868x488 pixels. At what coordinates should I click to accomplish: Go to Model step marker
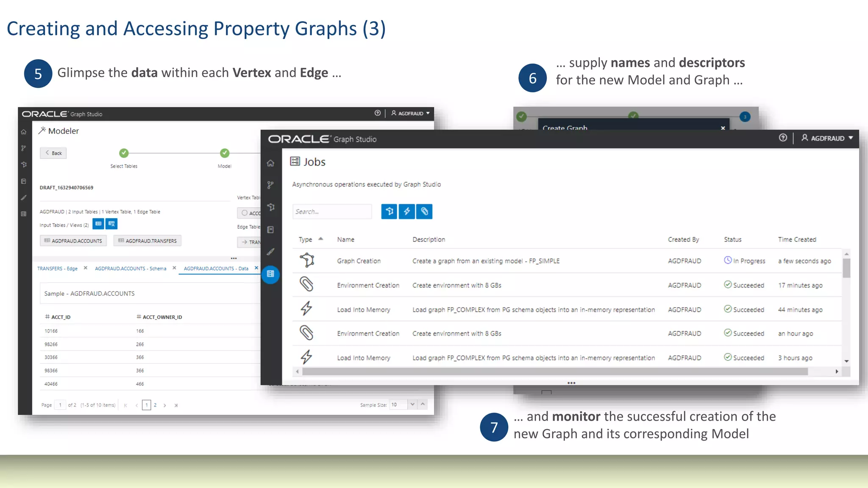coord(225,153)
